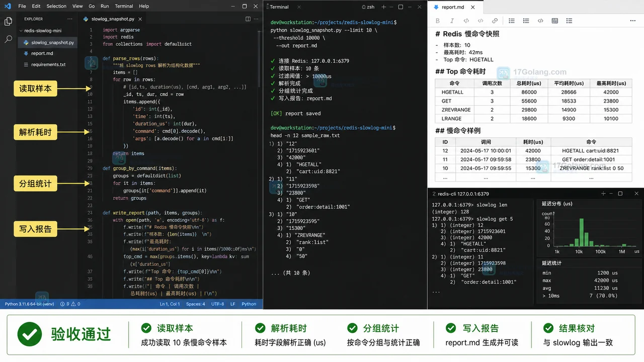Screen dimensions: 644x362
Task: Click the '# Redis 慢命令快照' heading
Action: [x=467, y=34]
